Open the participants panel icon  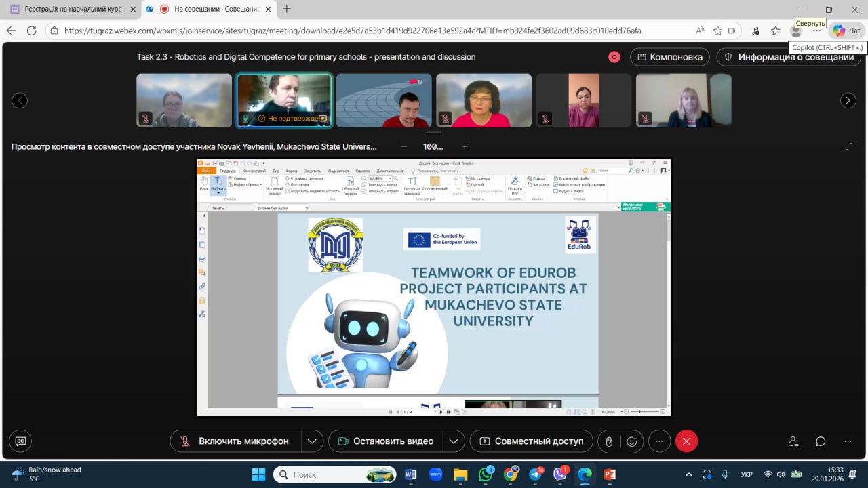(793, 441)
